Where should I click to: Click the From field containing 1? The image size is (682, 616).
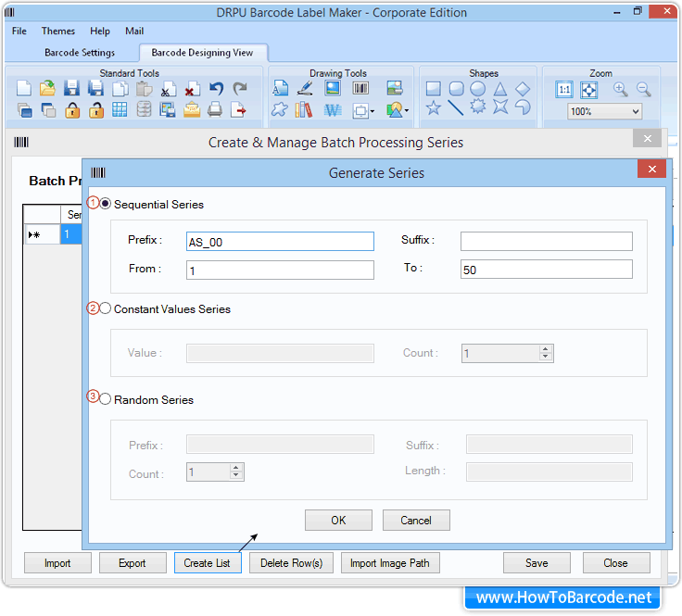pos(280,270)
